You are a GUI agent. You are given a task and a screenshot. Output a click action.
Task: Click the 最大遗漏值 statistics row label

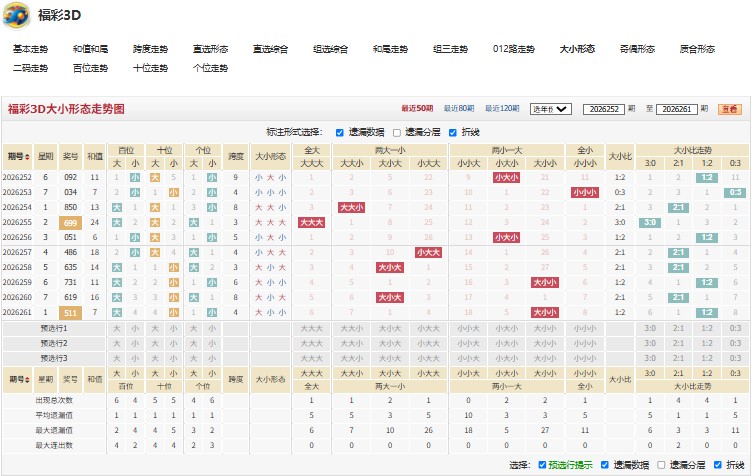click(54, 430)
